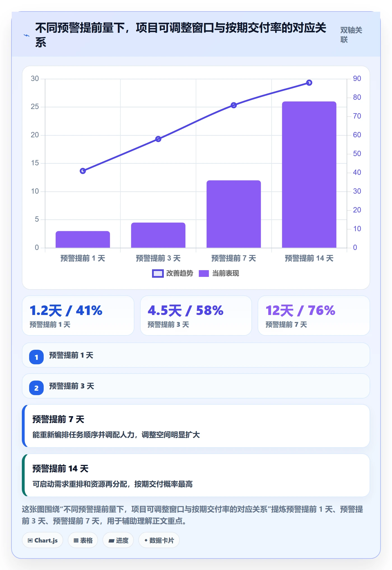Click the right axis value 50
This screenshot has width=392, height=570.
tap(357, 154)
